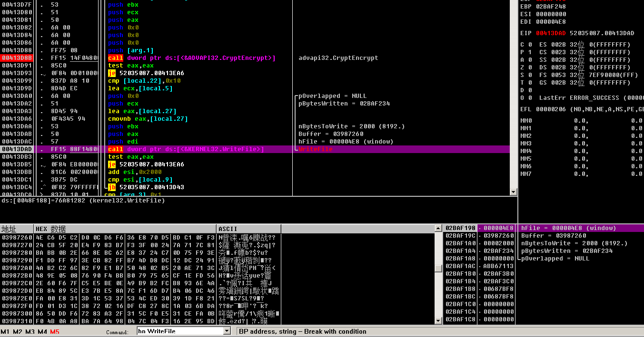Select the breakpoint address 00413D8B
644x337 pixels.
tap(17, 58)
